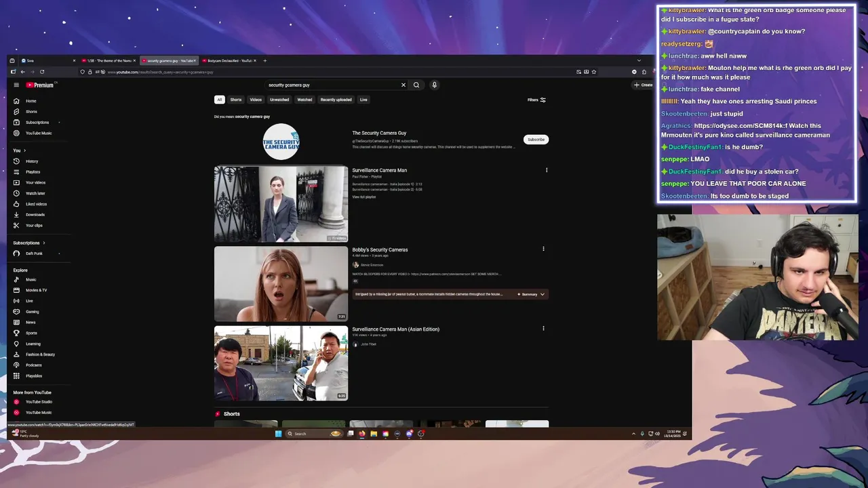Image resolution: width=868 pixels, height=488 pixels.
Task: Select the Shorts filter chip
Action: [235, 100]
